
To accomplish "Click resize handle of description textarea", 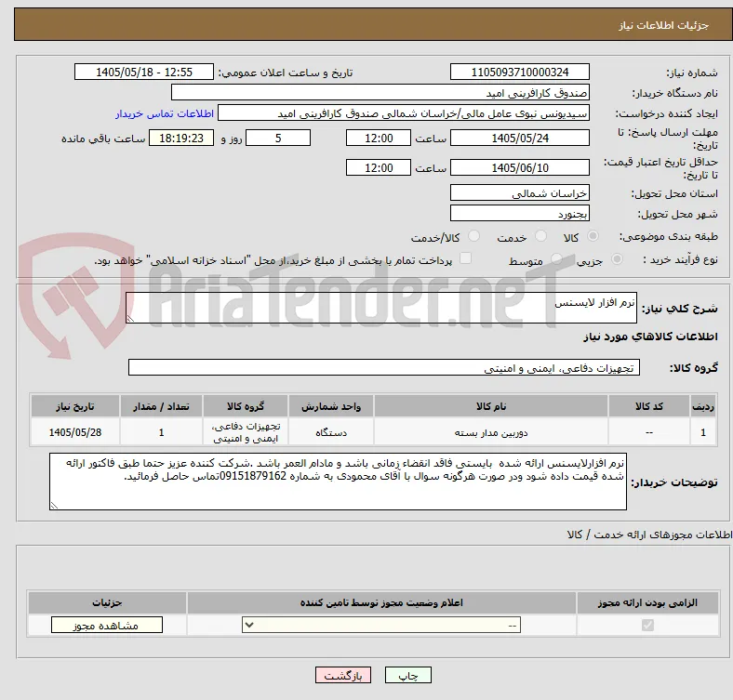I will point(130,318).
